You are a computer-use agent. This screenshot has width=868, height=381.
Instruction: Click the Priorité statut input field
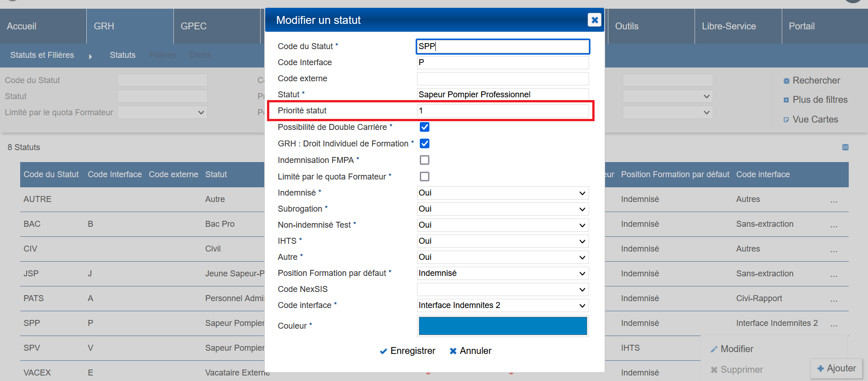click(502, 111)
